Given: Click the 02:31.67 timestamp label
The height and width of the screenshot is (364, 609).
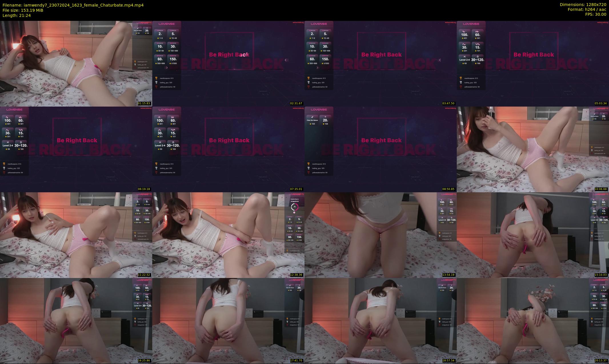Looking at the screenshot, I should 296,103.
